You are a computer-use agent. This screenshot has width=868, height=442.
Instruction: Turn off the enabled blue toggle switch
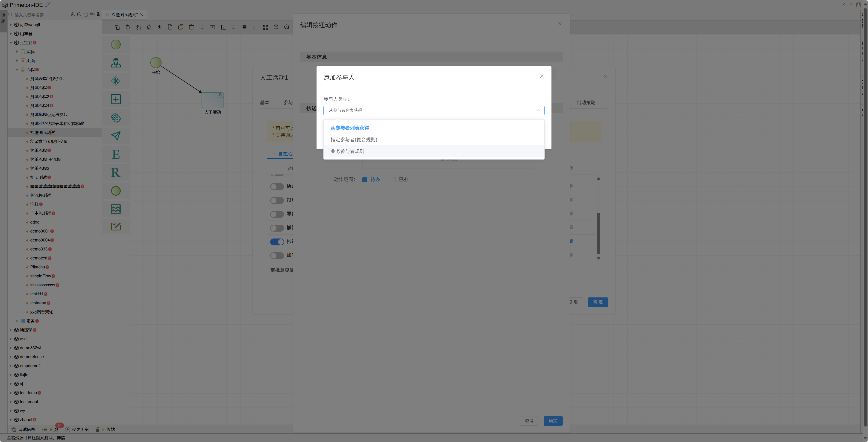tap(277, 242)
